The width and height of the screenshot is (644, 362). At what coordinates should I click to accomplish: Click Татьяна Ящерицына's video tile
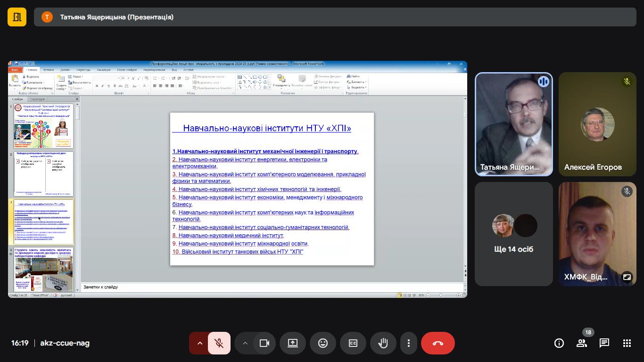[x=514, y=124]
